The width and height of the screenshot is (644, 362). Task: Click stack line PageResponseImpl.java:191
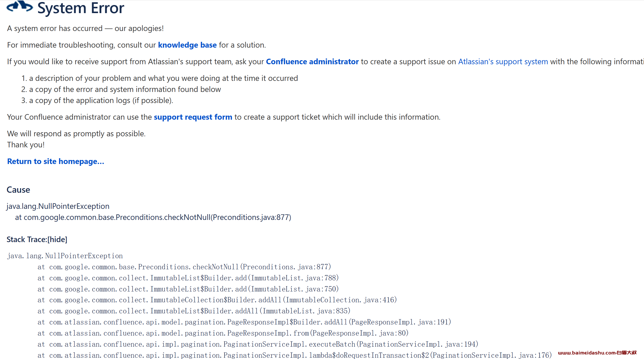244,322
